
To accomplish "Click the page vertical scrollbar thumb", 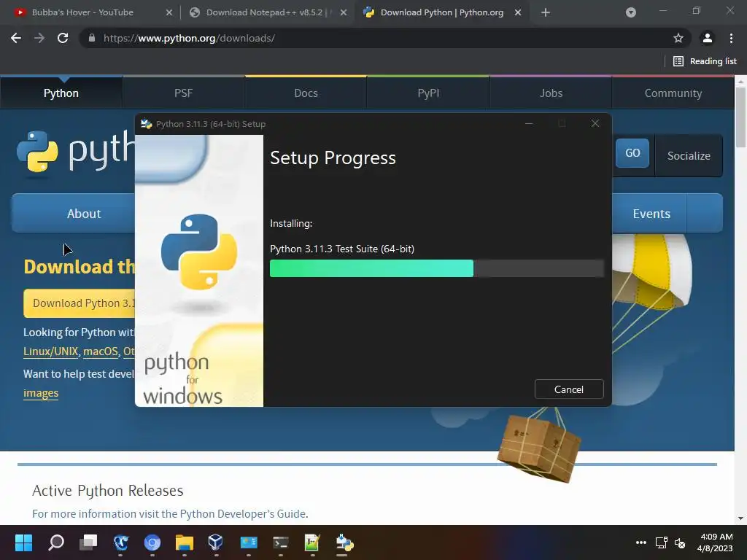I will 740,117.
